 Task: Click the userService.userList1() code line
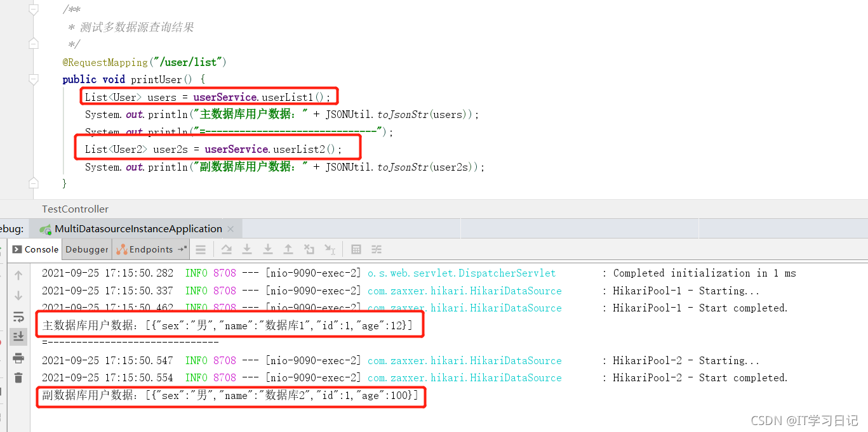click(x=208, y=97)
